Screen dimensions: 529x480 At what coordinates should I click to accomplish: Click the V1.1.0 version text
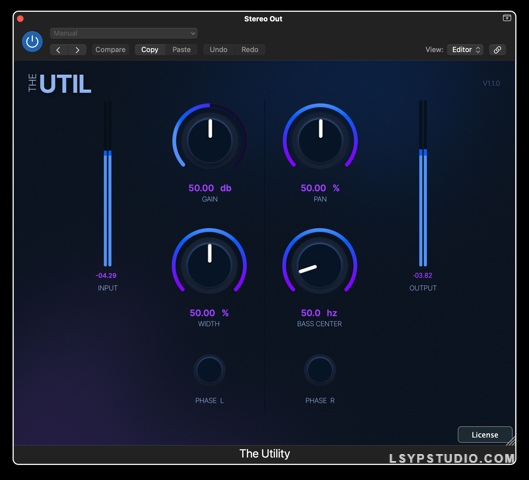point(491,83)
